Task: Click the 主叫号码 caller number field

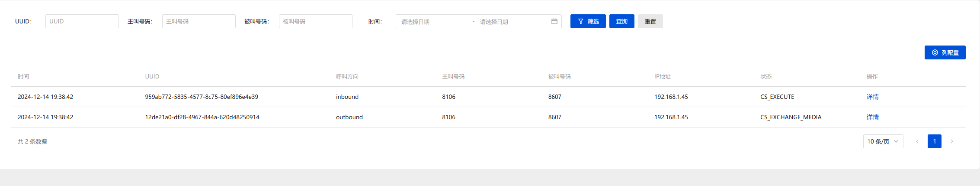Action: [199, 21]
